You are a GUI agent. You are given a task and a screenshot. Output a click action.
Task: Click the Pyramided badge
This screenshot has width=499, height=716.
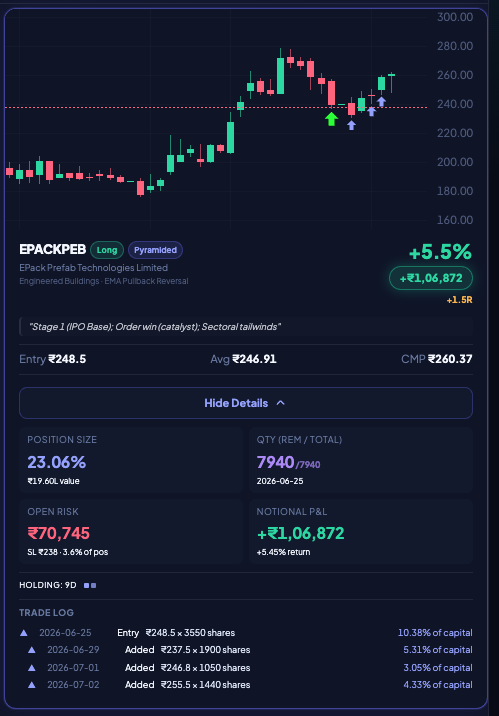[155, 250]
